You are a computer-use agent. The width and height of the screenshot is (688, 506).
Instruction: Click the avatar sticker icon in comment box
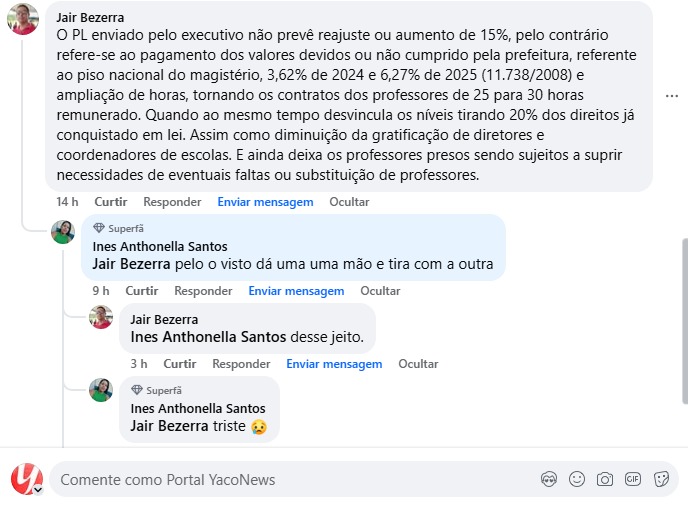pyautogui.click(x=548, y=479)
